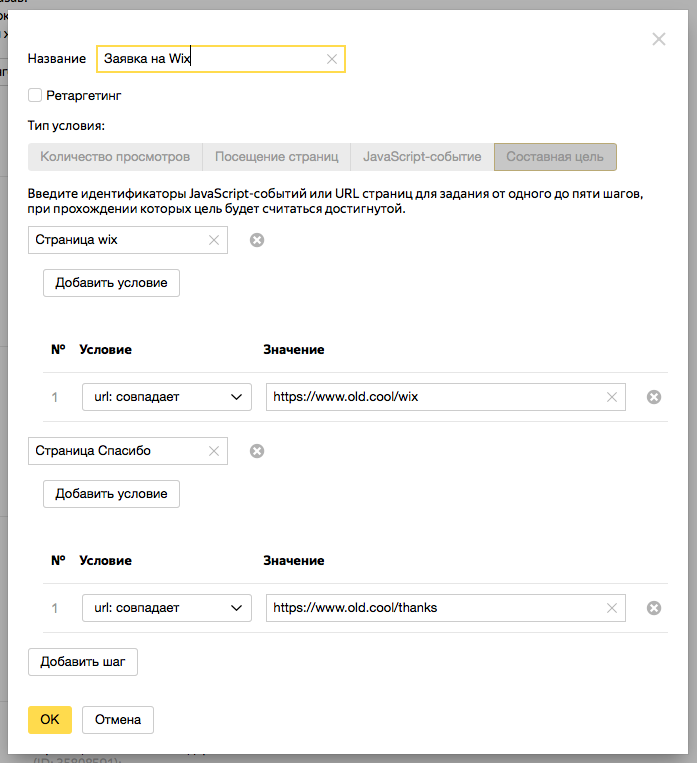Confirm the goal with OK
Viewport: 697px width, 763px height.
(50, 719)
